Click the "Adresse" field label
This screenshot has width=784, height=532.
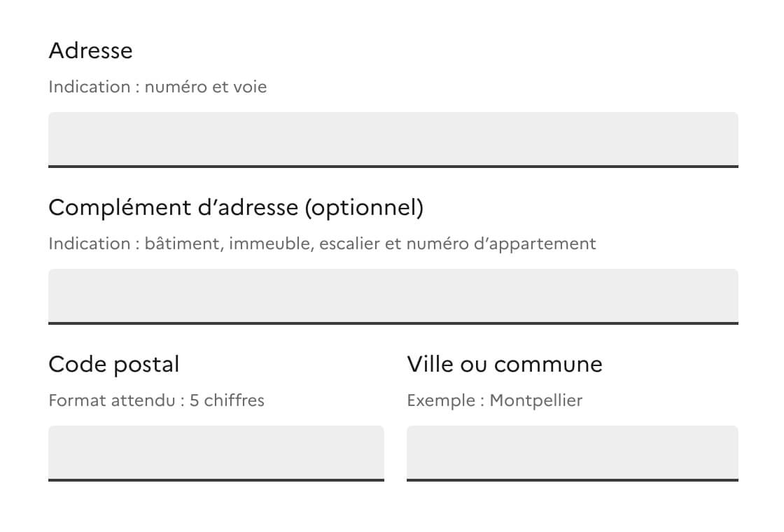[x=90, y=50]
